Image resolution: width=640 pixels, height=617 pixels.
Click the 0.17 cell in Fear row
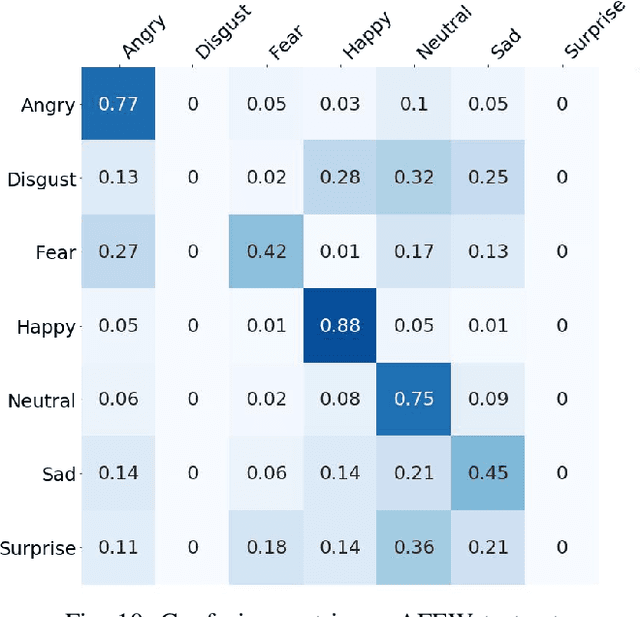point(413,252)
